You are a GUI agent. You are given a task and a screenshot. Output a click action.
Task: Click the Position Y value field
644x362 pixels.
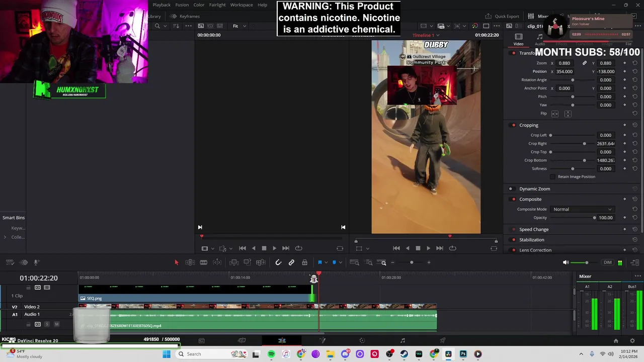coord(606,72)
